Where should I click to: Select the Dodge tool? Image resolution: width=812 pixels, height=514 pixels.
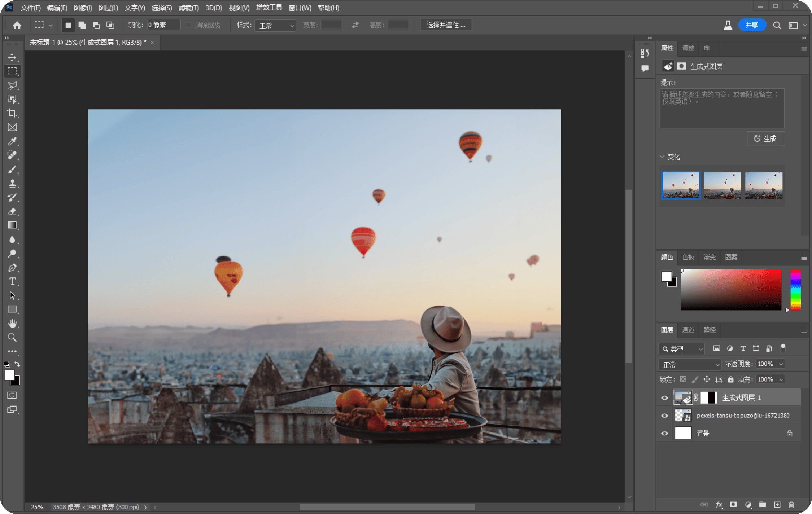click(12, 254)
